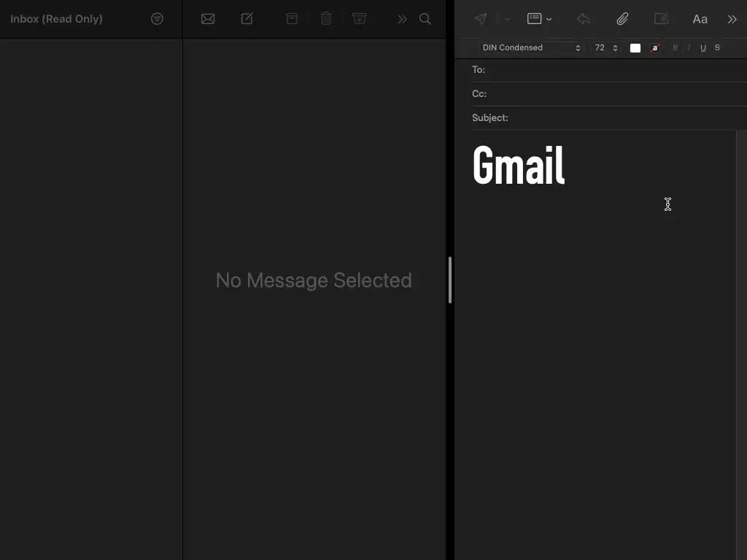Open send later dropdown arrow

tap(508, 19)
